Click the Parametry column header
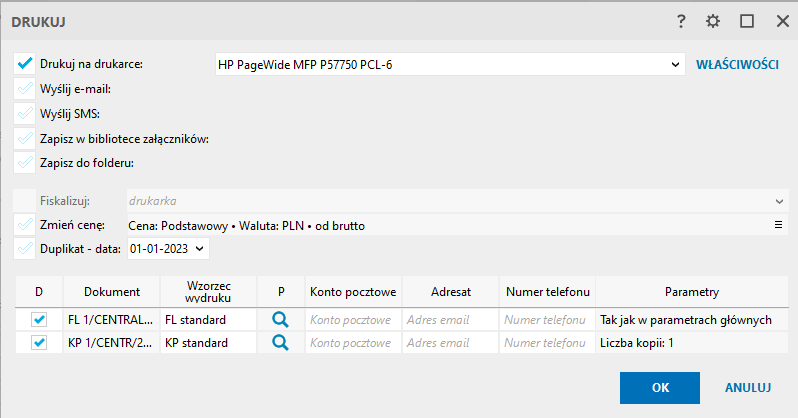This screenshot has width=798, height=418. 691,291
